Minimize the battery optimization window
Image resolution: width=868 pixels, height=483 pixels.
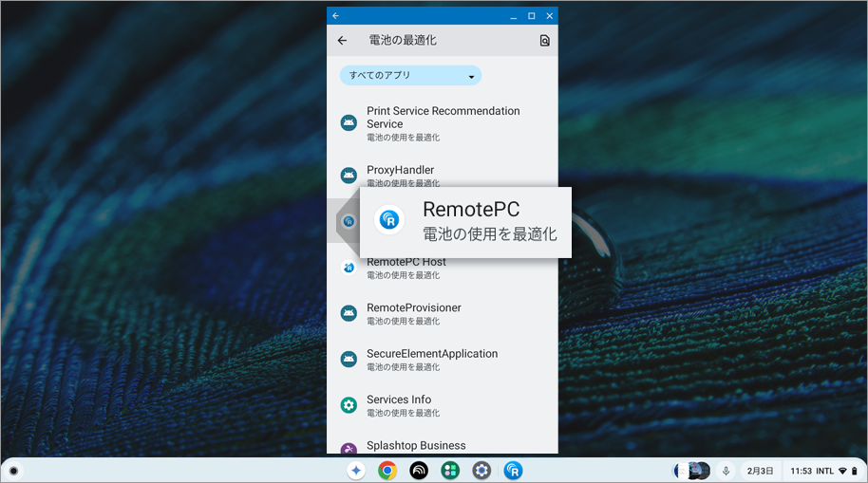(x=513, y=16)
